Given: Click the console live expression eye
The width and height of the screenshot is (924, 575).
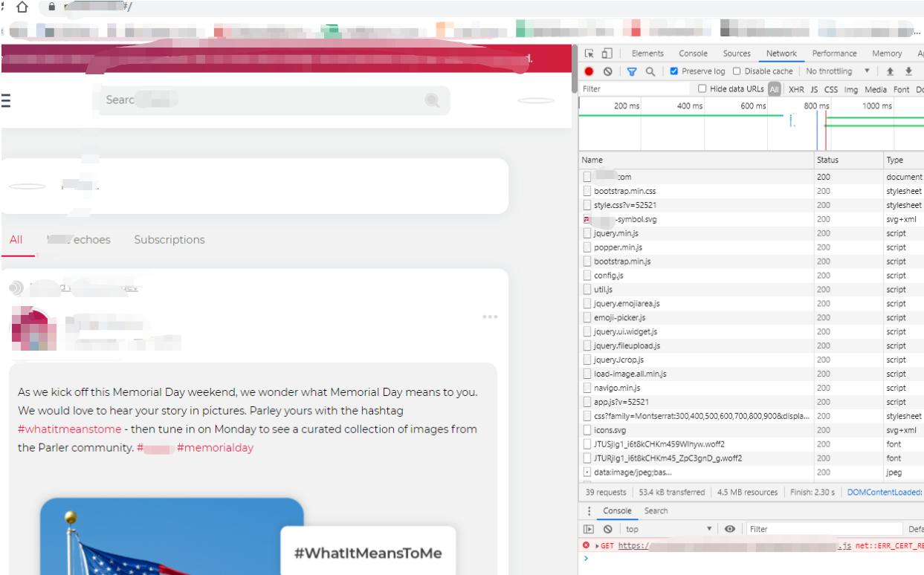Looking at the screenshot, I should (730, 529).
